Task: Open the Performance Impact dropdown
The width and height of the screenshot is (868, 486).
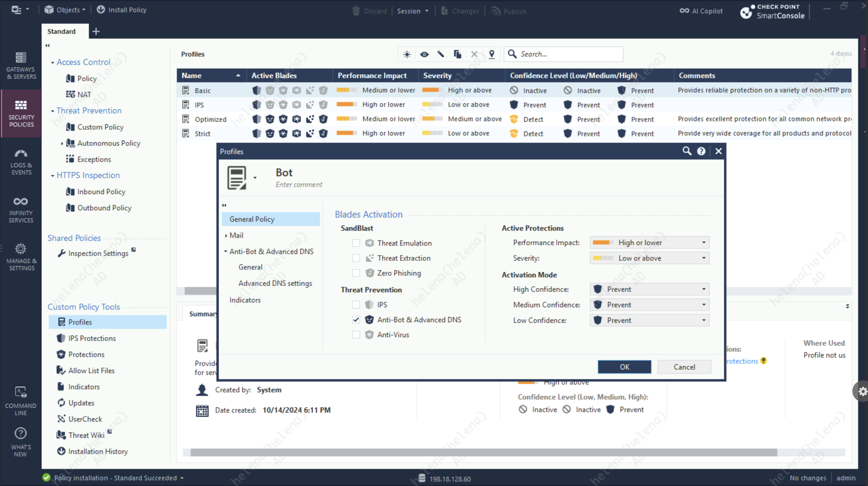Action: 649,242
